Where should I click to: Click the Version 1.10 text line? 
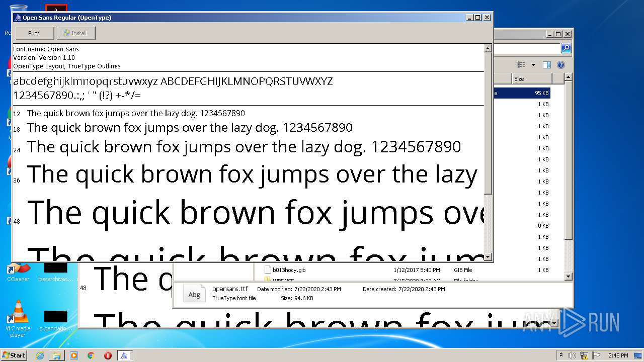44,58
